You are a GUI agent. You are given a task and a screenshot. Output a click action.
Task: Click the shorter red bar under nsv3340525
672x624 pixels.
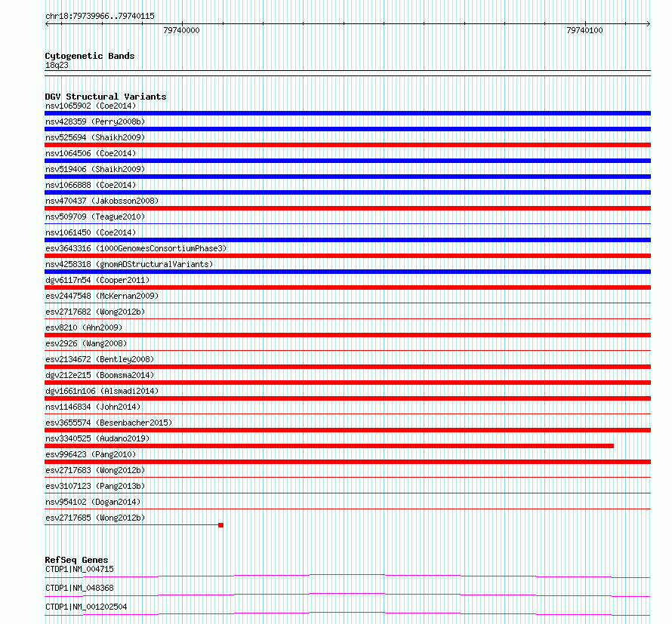point(329,446)
